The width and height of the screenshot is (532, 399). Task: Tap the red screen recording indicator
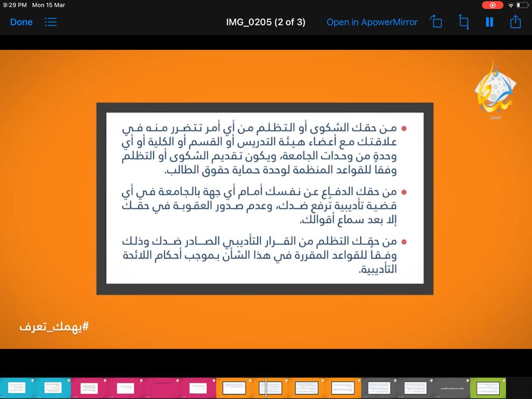click(x=492, y=5)
